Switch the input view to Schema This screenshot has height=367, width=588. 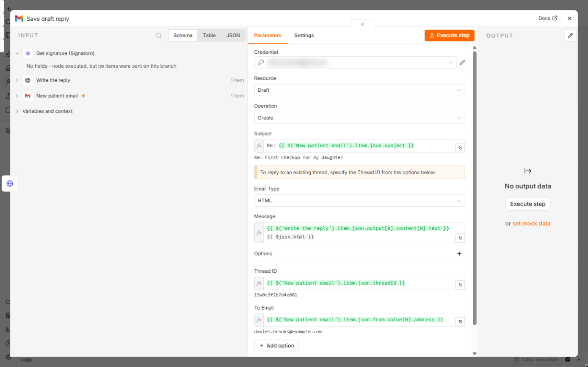pos(183,36)
